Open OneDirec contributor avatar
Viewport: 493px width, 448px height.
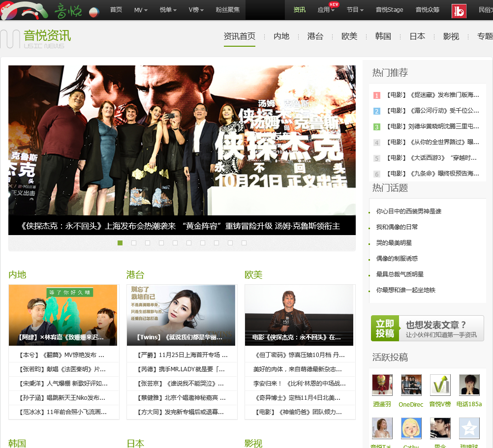click(x=411, y=385)
